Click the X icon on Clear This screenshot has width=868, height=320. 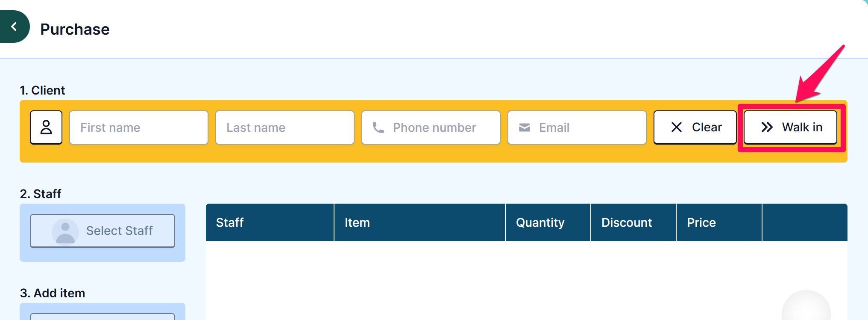pos(677,127)
